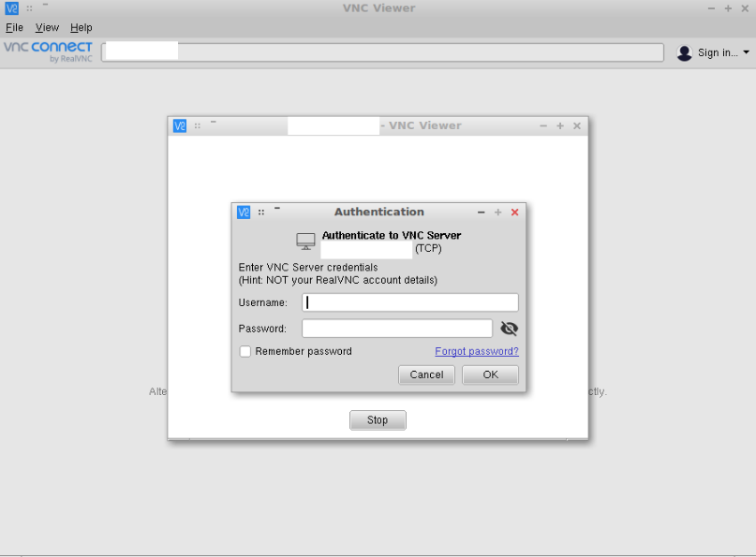
Task: Enable the Remember password checkbox
Action: (245, 351)
